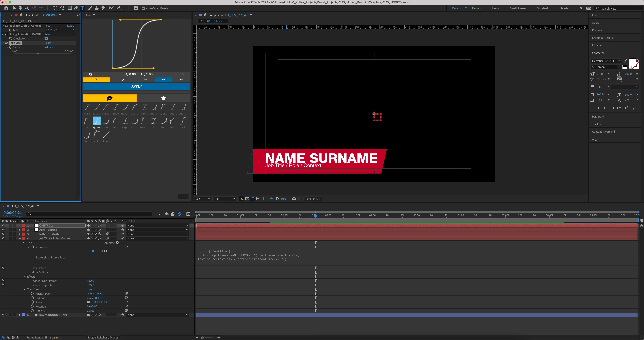This screenshot has width=644, height=340.
Task: Click the APPLY button in Flow
Action: pos(137,86)
